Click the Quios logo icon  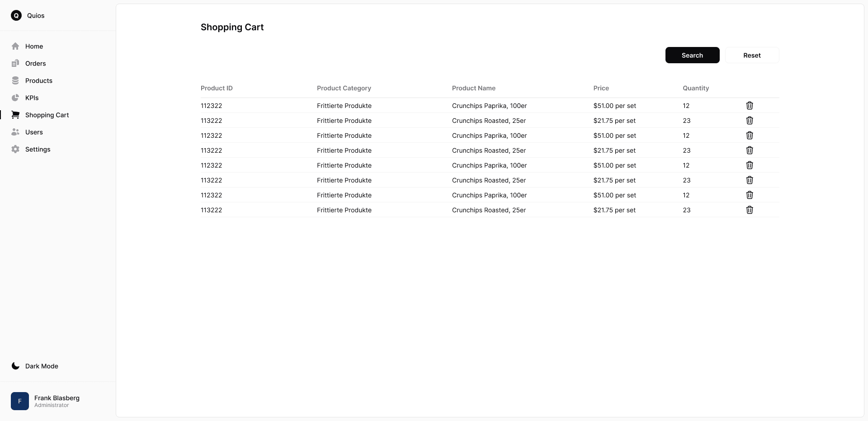click(16, 15)
